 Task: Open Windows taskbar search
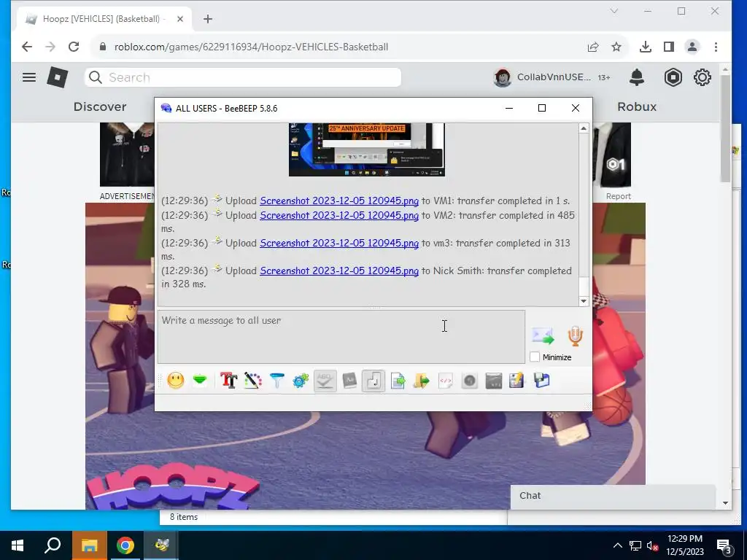click(x=53, y=545)
